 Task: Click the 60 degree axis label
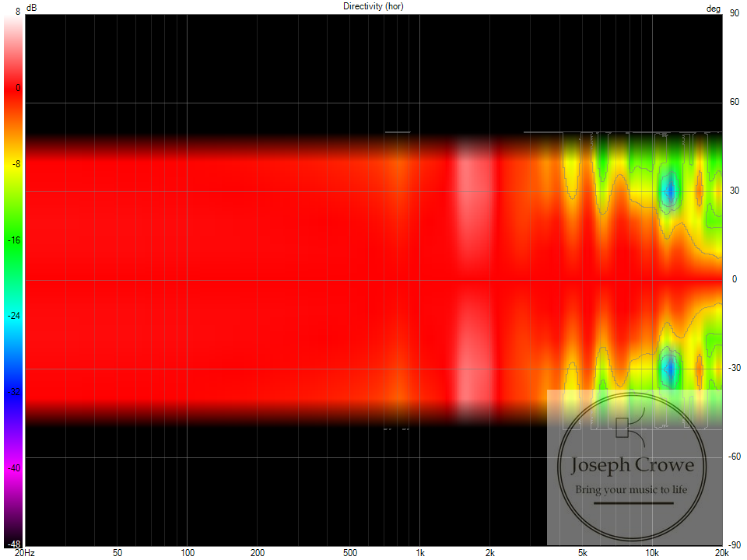pyautogui.click(x=733, y=102)
